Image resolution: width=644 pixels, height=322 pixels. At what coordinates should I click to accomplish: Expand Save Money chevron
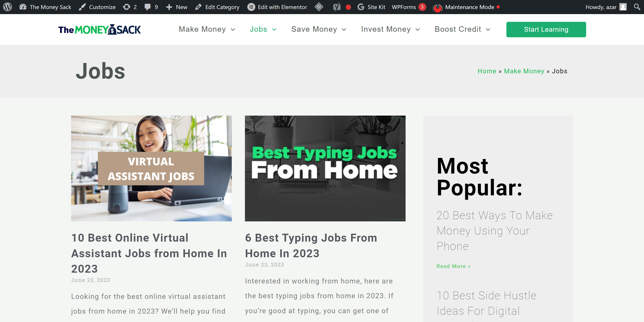coord(344,30)
